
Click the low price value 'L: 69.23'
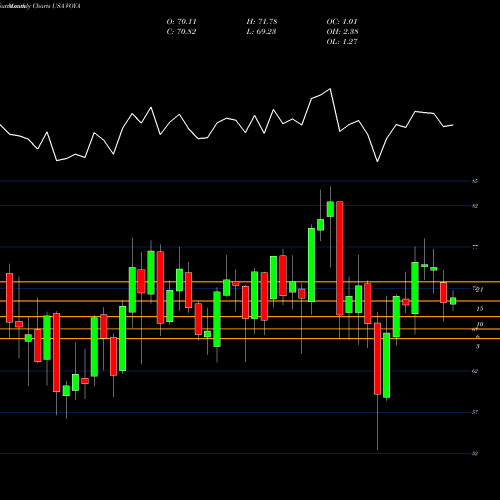point(261,32)
